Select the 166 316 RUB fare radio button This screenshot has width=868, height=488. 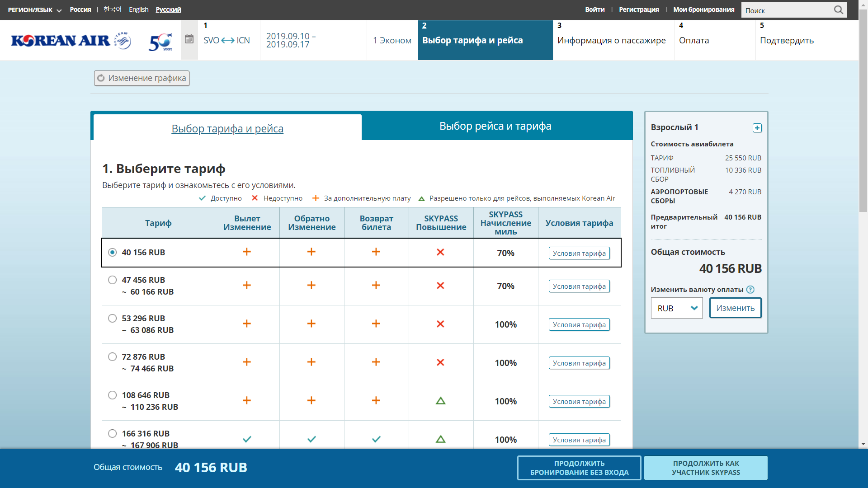click(113, 433)
